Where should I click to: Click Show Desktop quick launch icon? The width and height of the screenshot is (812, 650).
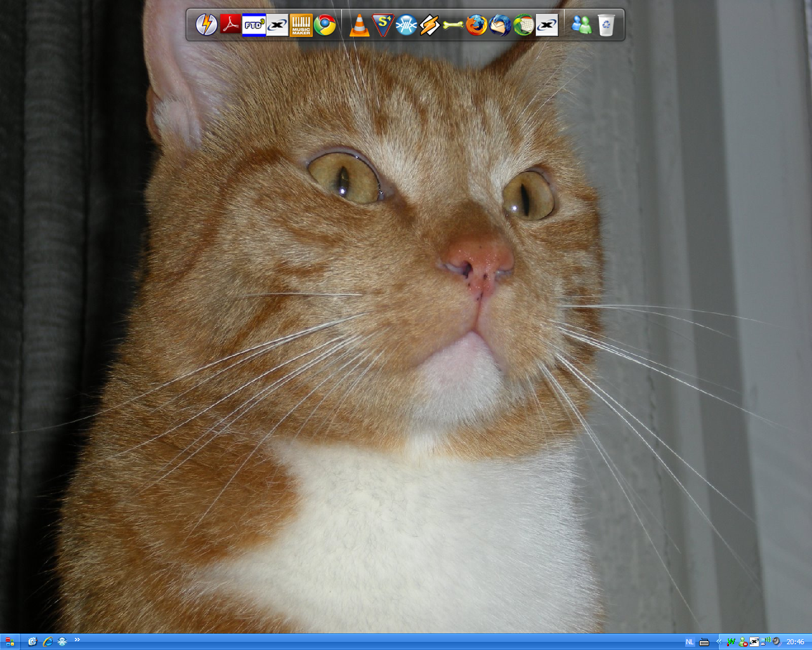(x=32, y=642)
